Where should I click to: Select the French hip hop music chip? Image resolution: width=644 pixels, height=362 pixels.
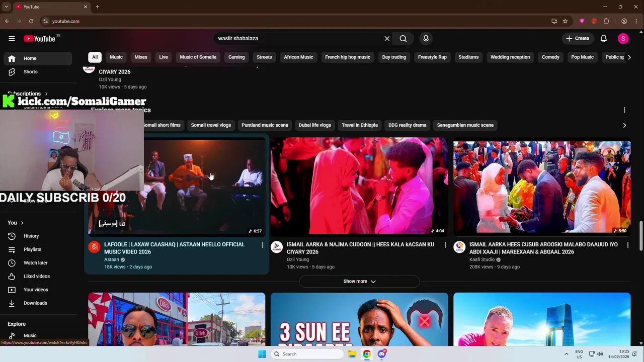[x=348, y=57]
